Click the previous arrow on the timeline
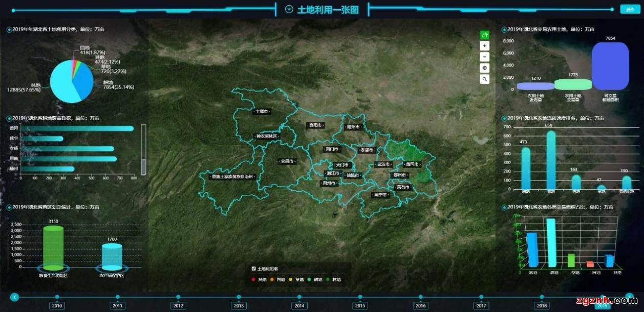 [x=15, y=297]
